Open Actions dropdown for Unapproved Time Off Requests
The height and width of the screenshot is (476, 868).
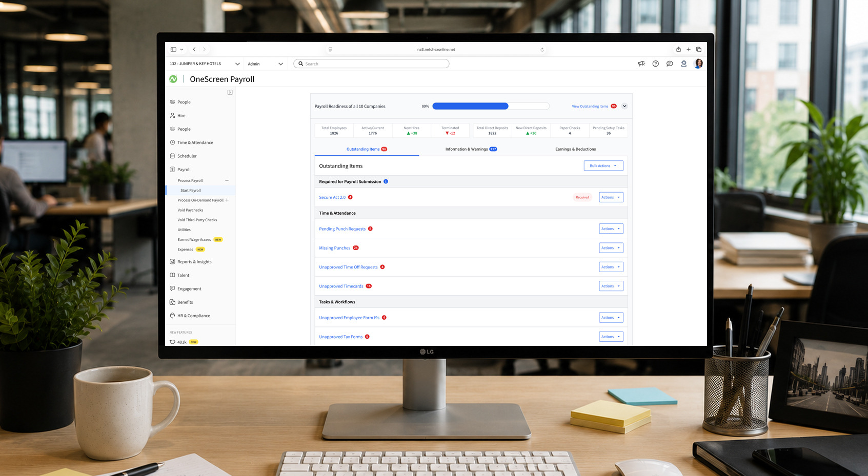coord(611,267)
